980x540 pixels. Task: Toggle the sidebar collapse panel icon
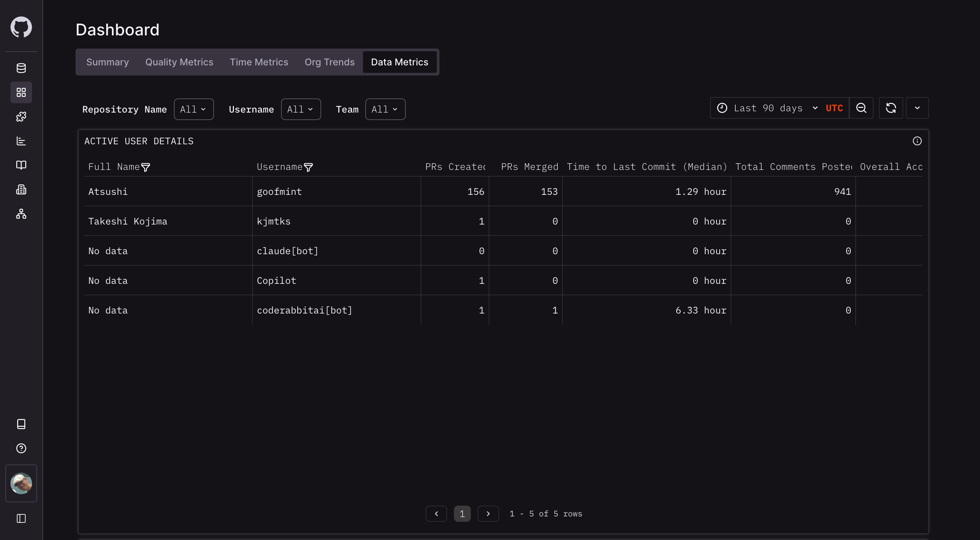pyautogui.click(x=21, y=518)
